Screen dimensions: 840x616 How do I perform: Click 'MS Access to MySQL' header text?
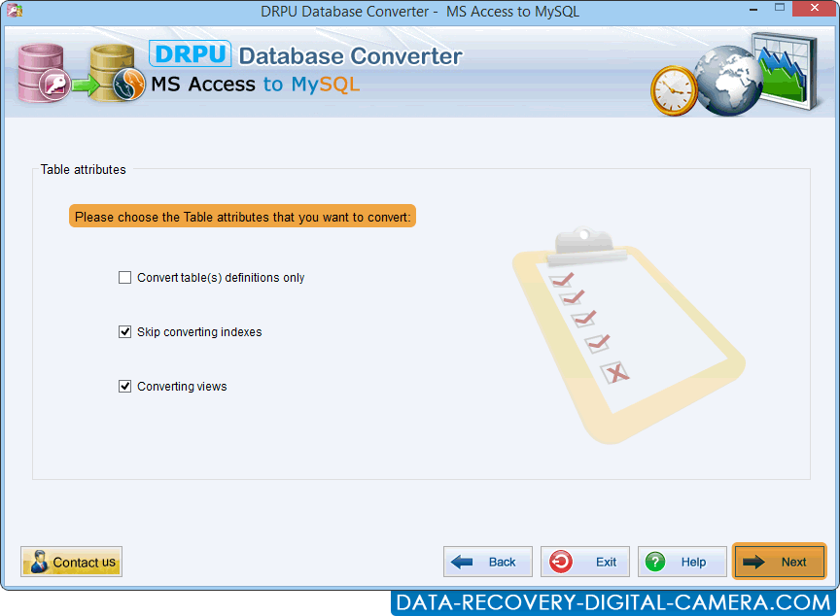(x=256, y=85)
